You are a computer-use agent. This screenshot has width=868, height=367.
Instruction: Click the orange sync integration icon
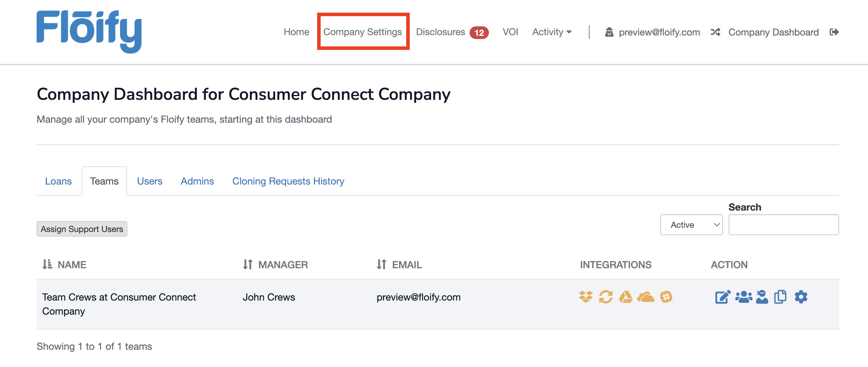[x=606, y=297]
